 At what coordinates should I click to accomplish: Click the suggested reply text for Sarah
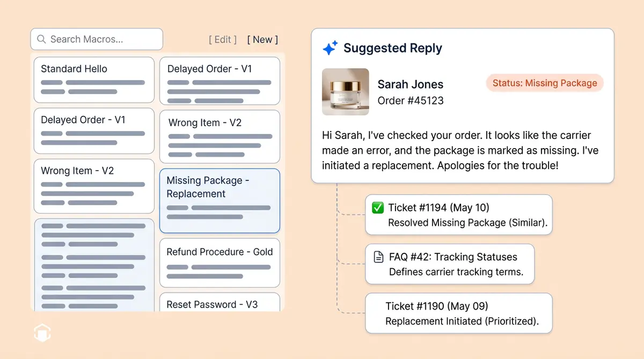point(460,150)
